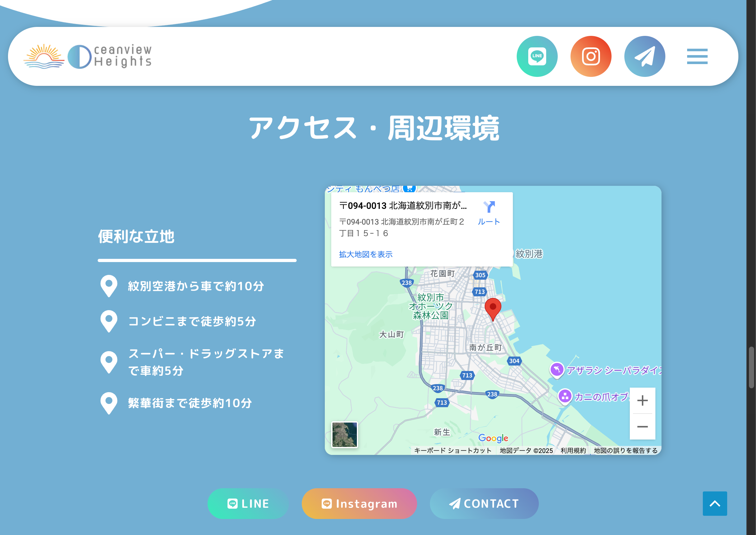Click the アクセス・周辺環境 title
The width and height of the screenshot is (756, 535).
click(x=374, y=128)
